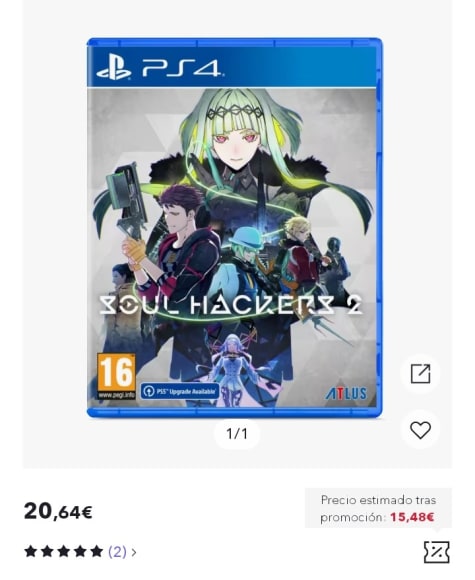
Task: Expand reviews using the chevron after (2)
Action: 134,552
